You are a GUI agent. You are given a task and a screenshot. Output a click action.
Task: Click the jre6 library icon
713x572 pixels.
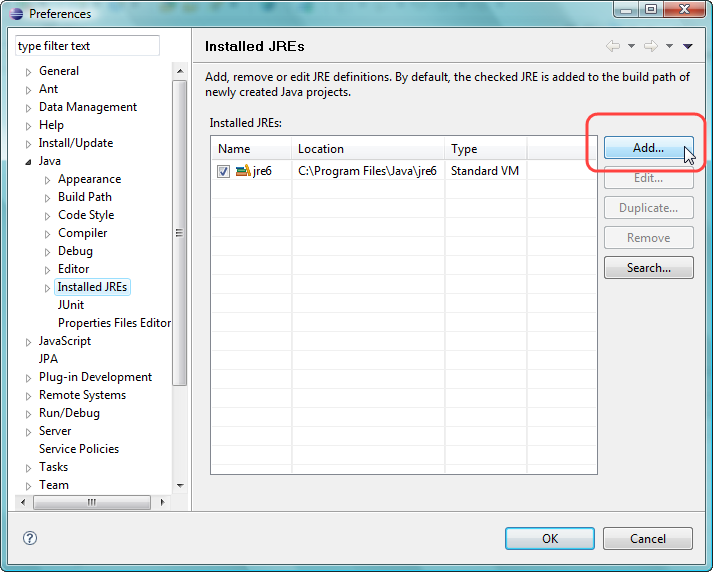(242, 171)
